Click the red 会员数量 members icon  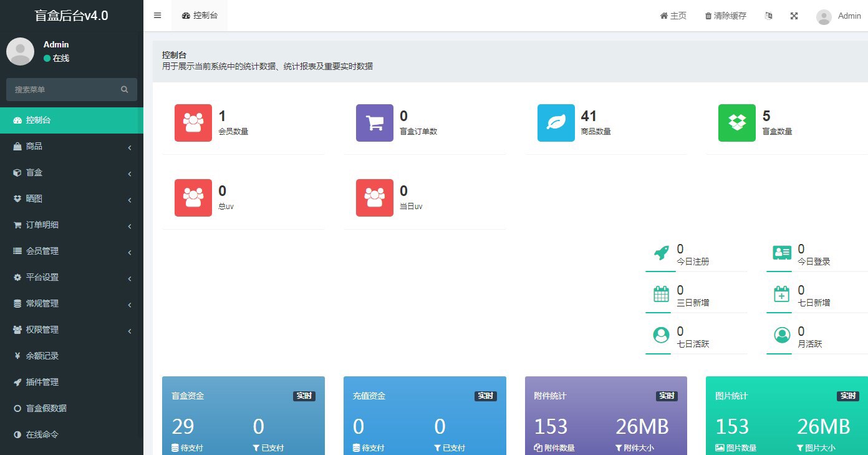pos(193,123)
